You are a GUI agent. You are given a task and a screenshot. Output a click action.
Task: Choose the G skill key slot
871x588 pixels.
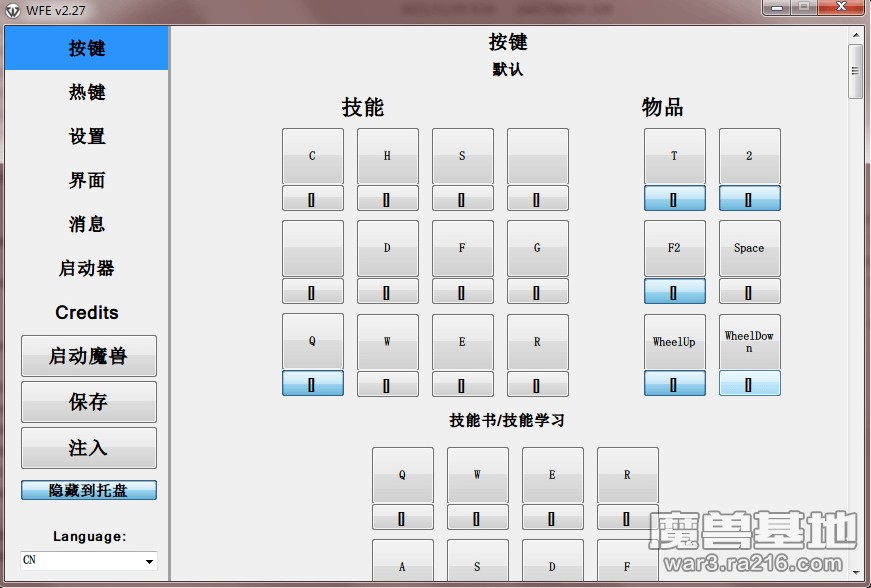point(537,248)
